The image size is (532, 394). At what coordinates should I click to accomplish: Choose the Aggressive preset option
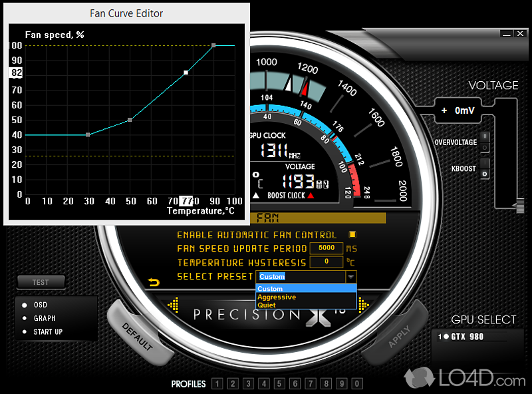[306, 297]
